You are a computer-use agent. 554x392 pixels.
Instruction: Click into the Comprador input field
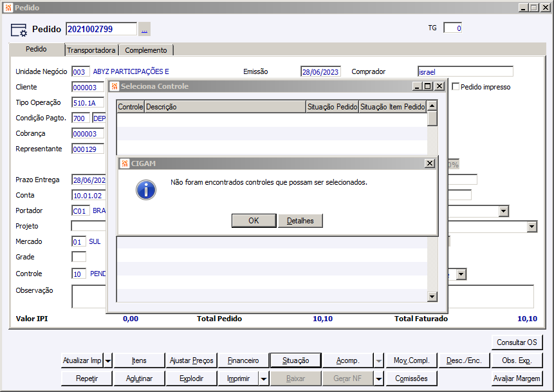pos(465,71)
